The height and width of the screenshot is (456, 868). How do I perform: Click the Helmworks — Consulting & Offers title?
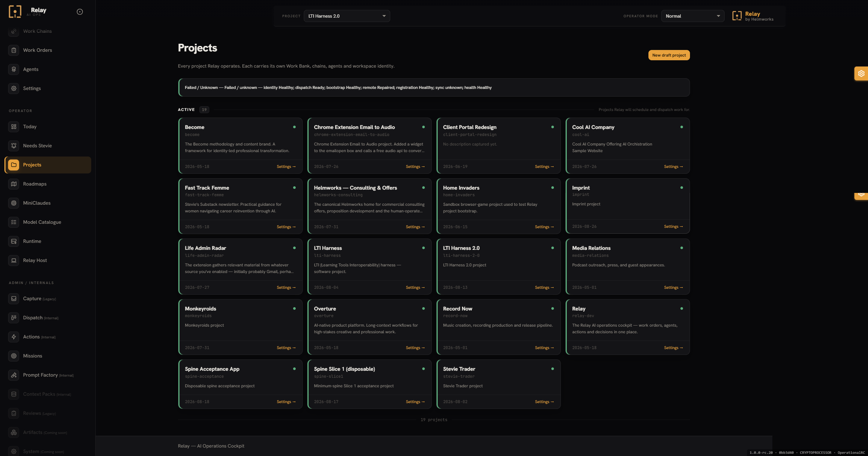click(x=355, y=188)
